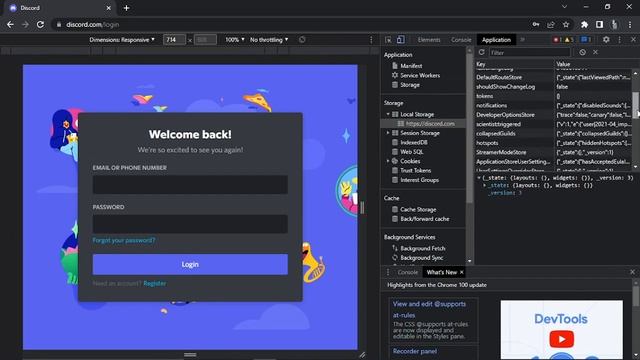Open the Dimensions: Responsive dropdown
640x360 pixels.
coord(122,40)
